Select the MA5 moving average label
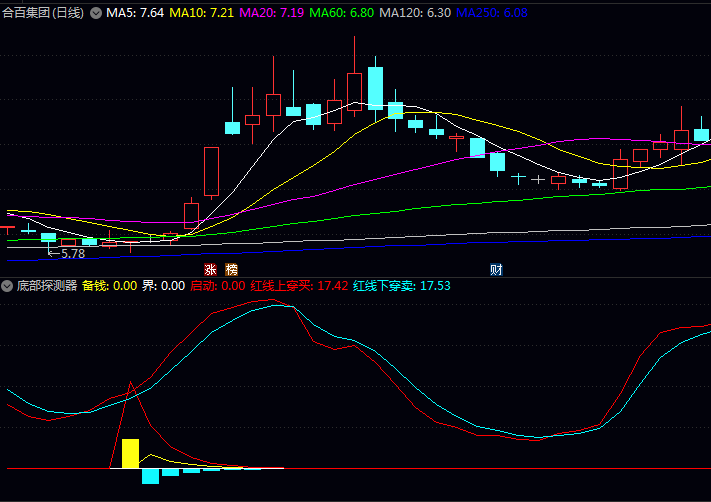The height and width of the screenshot is (502, 711). pos(135,13)
